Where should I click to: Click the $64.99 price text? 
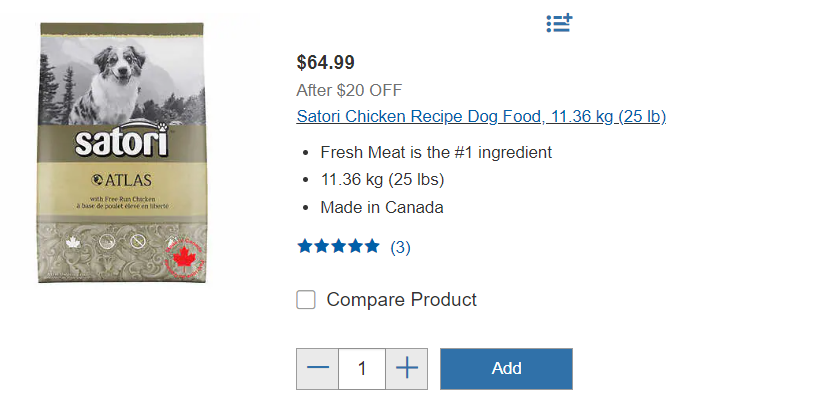325,63
